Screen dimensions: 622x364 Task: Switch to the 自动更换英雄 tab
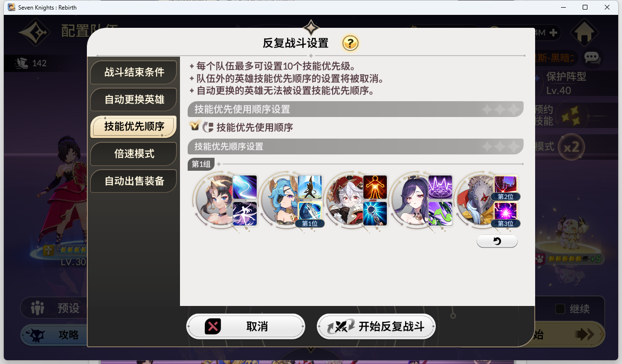click(x=134, y=100)
